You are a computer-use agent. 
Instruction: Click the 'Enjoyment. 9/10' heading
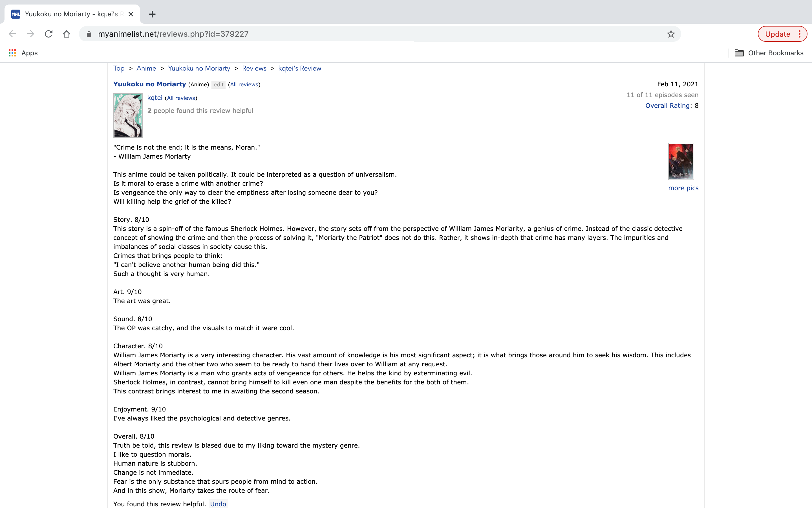tap(140, 409)
